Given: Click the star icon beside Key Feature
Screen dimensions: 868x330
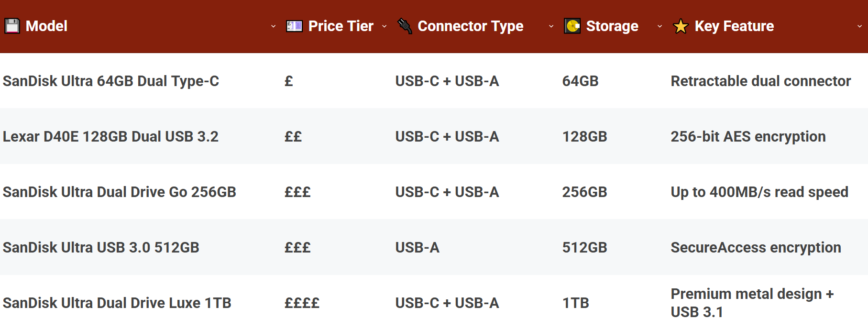Looking at the screenshot, I should coord(680,26).
